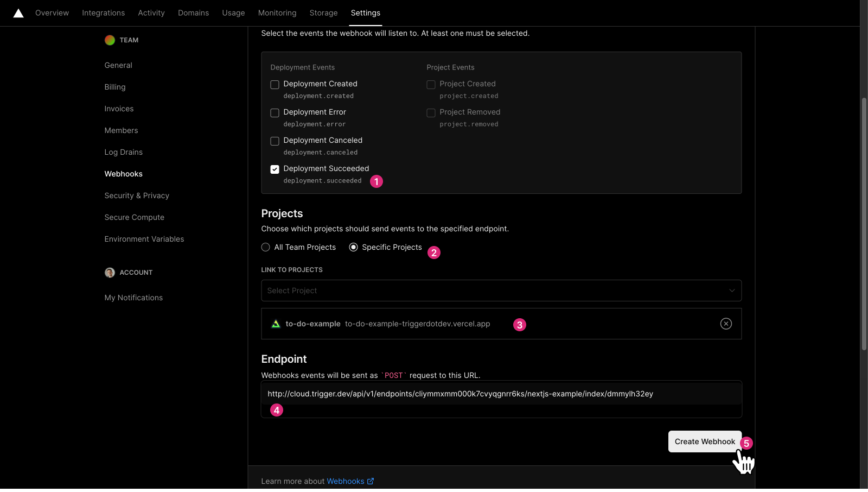Open Security & Privacy settings
The image size is (868, 492).
(137, 195)
